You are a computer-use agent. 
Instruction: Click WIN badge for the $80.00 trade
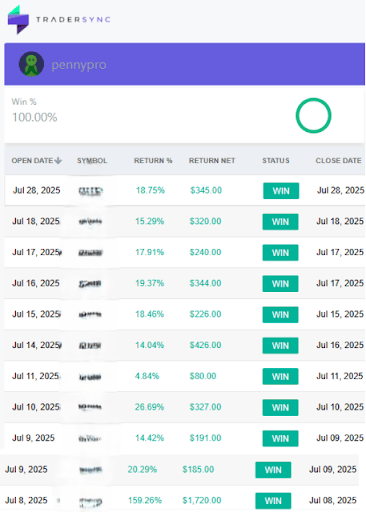point(280,376)
